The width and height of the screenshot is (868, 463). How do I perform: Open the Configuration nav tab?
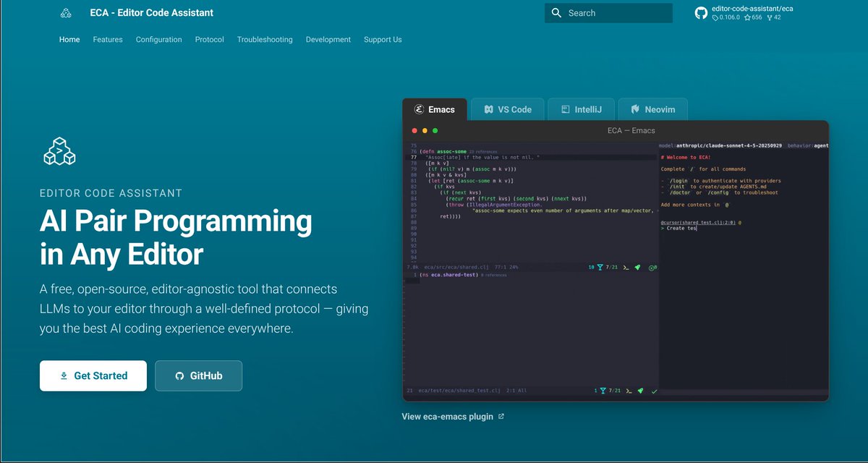(x=159, y=40)
